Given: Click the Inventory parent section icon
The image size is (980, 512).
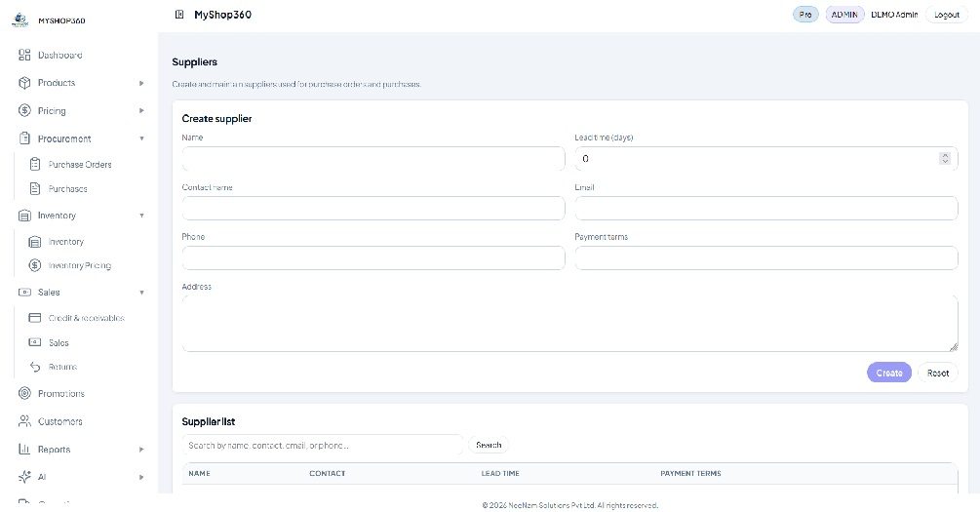Looking at the screenshot, I should tap(24, 216).
